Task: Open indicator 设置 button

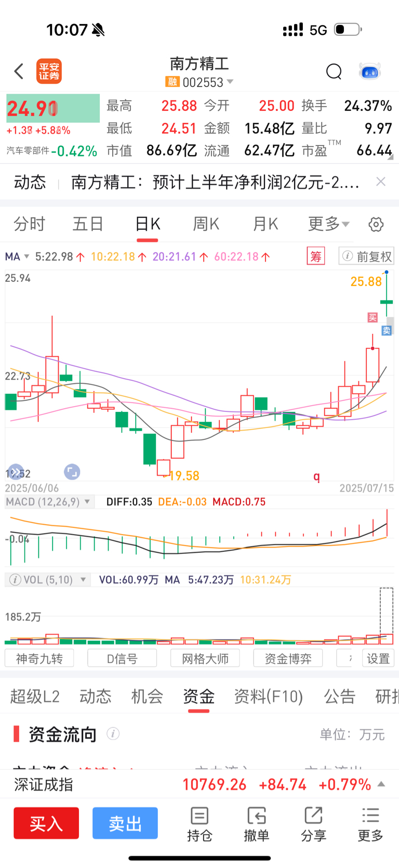Action: pyautogui.click(x=378, y=658)
